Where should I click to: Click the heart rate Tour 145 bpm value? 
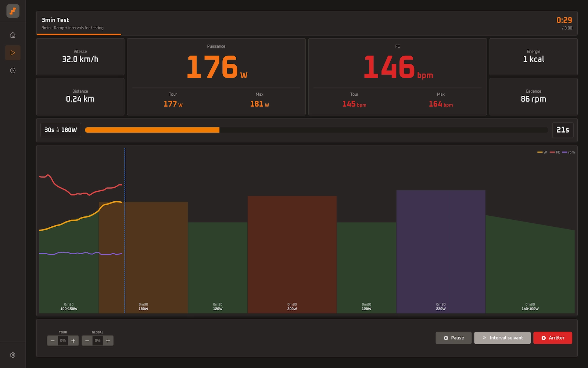pos(354,104)
